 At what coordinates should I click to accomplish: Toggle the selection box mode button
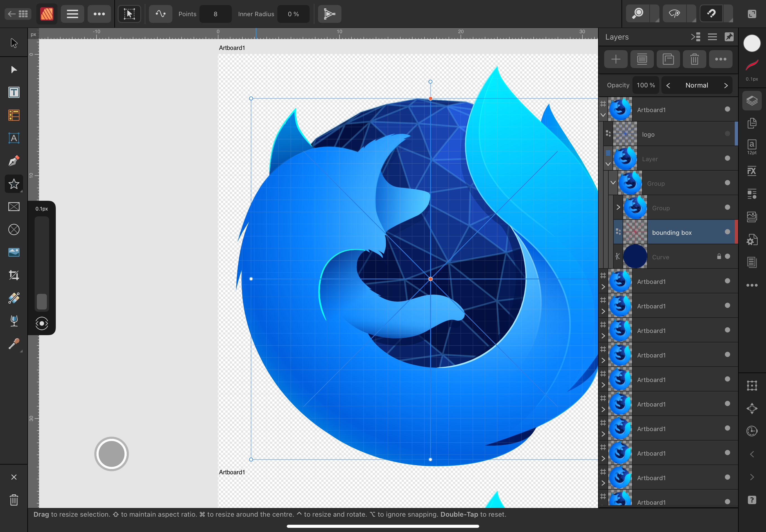tap(129, 14)
